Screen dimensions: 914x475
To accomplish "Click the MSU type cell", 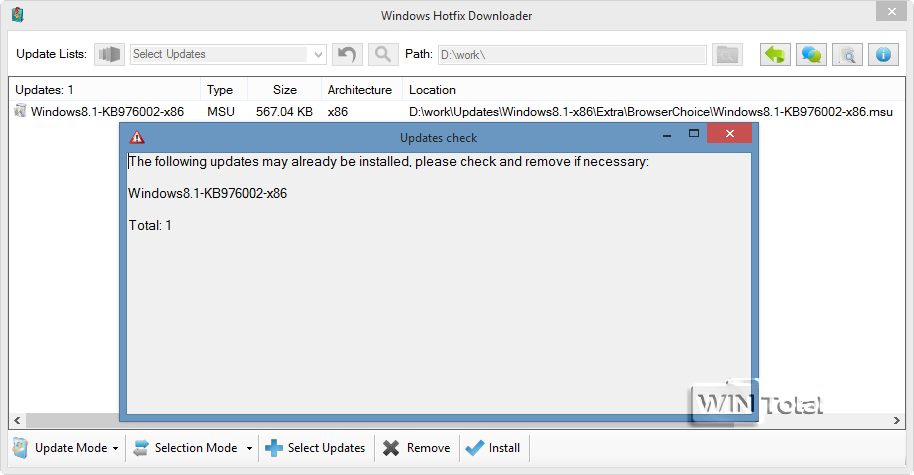I will coord(221,111).
